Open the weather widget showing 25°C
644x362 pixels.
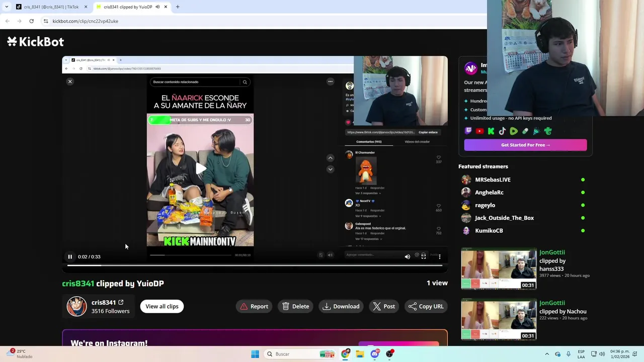(x=20, y=354)
